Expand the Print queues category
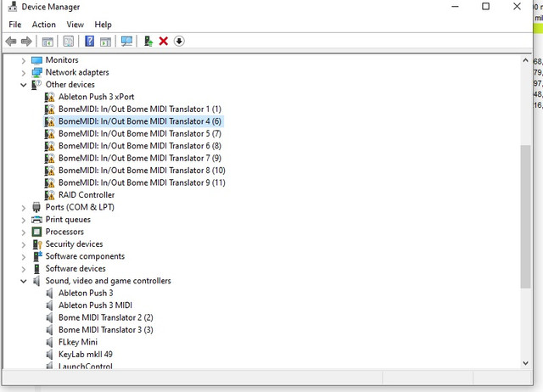Viewport: 543px width, 392px height. (x=23, y=221)
